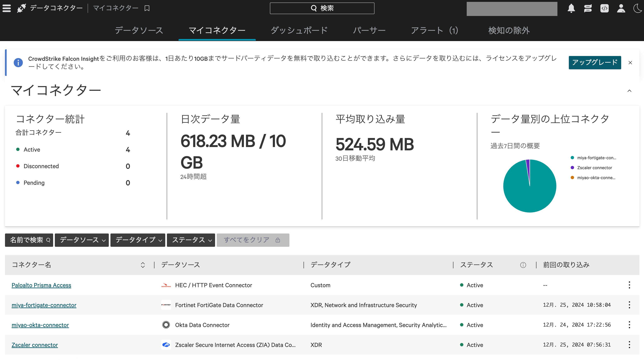
Task: Click the 検索 search field
Action: (322, 8)
